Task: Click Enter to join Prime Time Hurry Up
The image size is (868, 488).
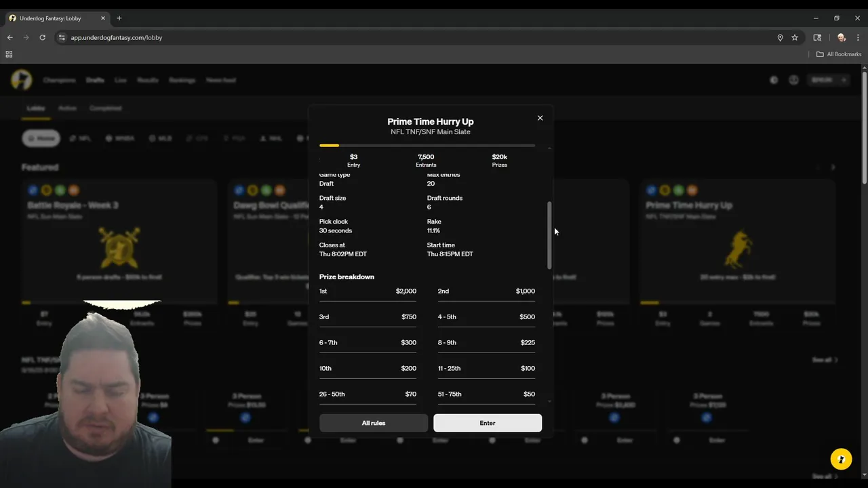Action: coord(488,423)
